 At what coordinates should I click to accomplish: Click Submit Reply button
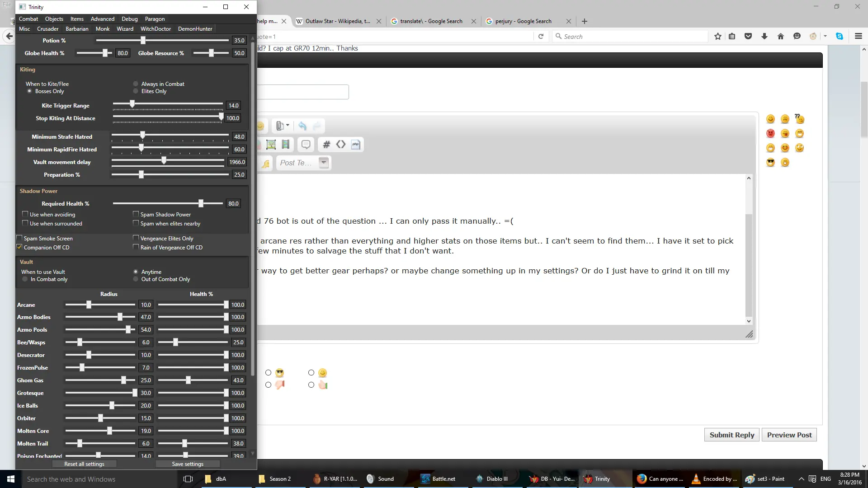(x=732, y=435)
